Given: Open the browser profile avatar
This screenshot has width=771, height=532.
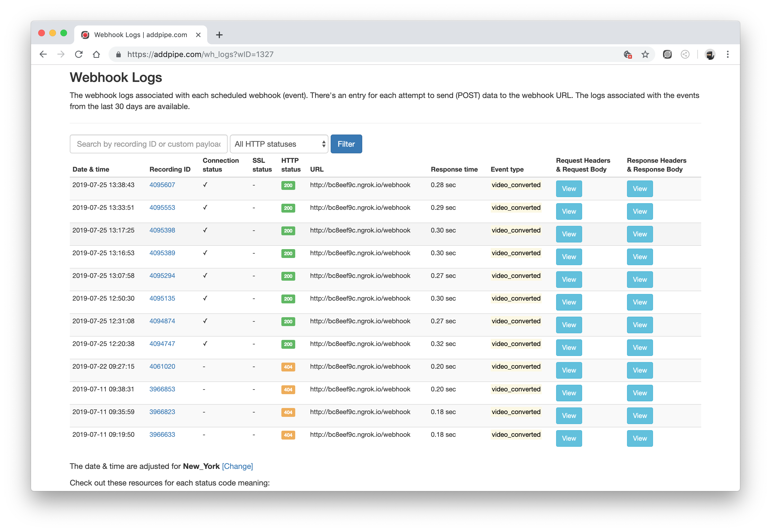Looking at the screenshot, I should (x=710, y=54).
